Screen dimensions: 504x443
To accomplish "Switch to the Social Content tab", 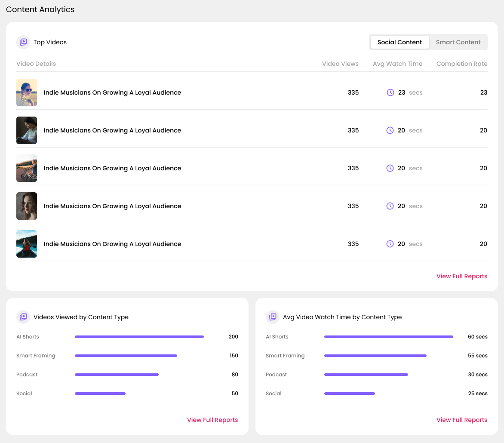I will 400,42.
